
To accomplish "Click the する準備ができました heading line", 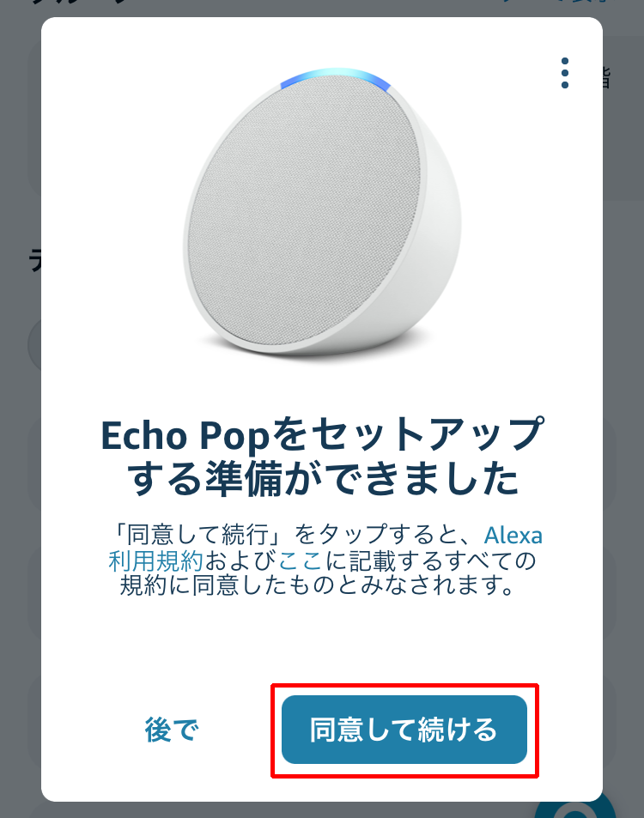I will [x=323, y=477].
